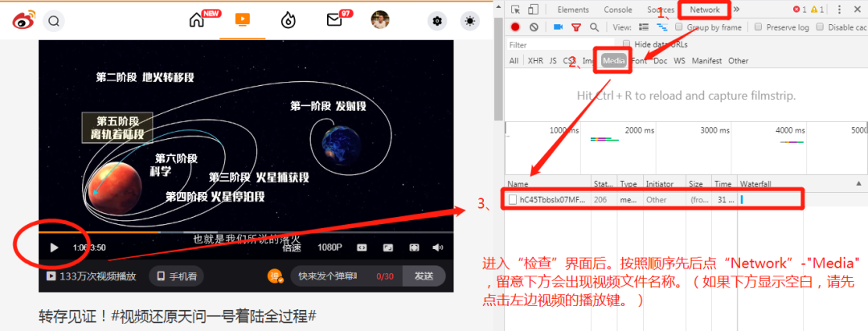Image resolution: width=868 pixels, height=331 pixels.
Task: Click the 206 status cell
Action: tap(604, 200)
